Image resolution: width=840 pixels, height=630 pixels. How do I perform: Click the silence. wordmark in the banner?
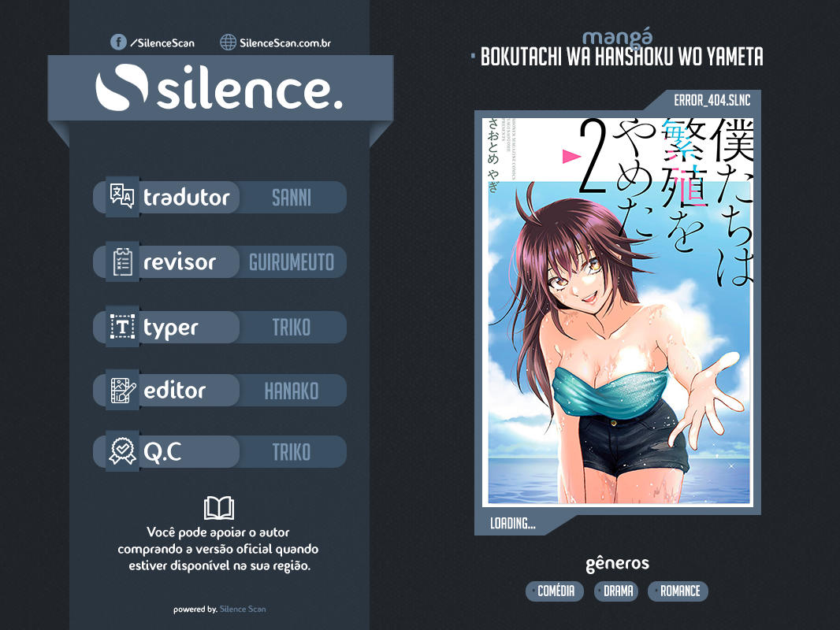pyautogui.click(x=250, y=87)
